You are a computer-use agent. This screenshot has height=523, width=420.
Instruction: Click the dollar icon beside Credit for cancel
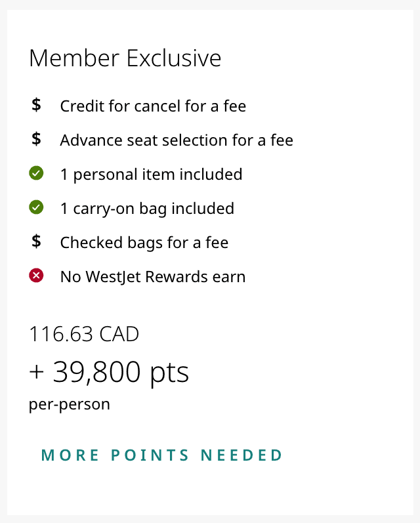click(x=37, y=105)
